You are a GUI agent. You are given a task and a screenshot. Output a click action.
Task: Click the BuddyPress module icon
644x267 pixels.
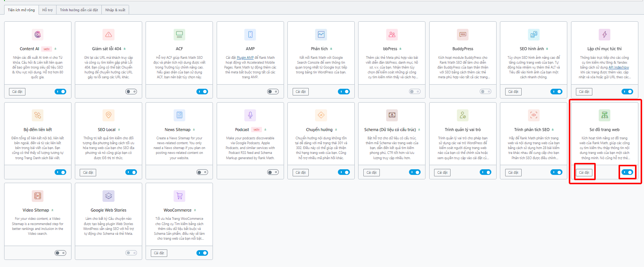pos(463,34)
